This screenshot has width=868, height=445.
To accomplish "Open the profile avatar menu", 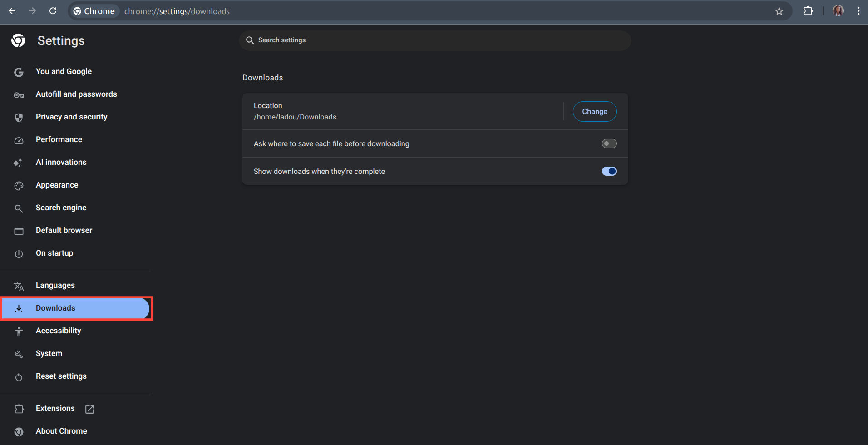I will [x=838, y=11].
